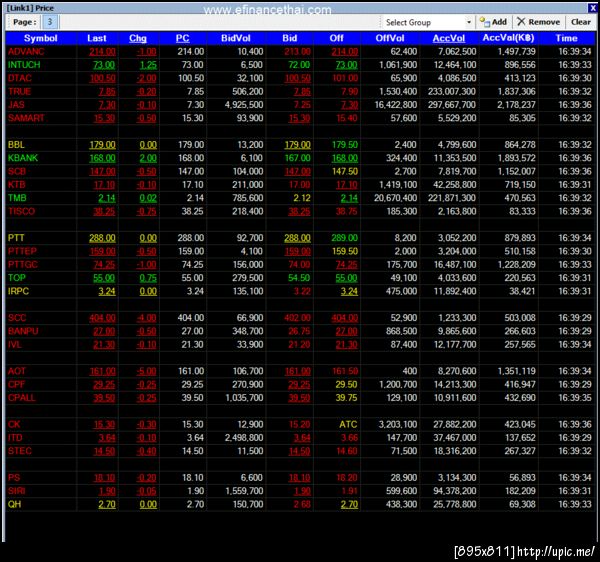Select the QH symbol
600x562 pixels.
(x=14, y=505)
